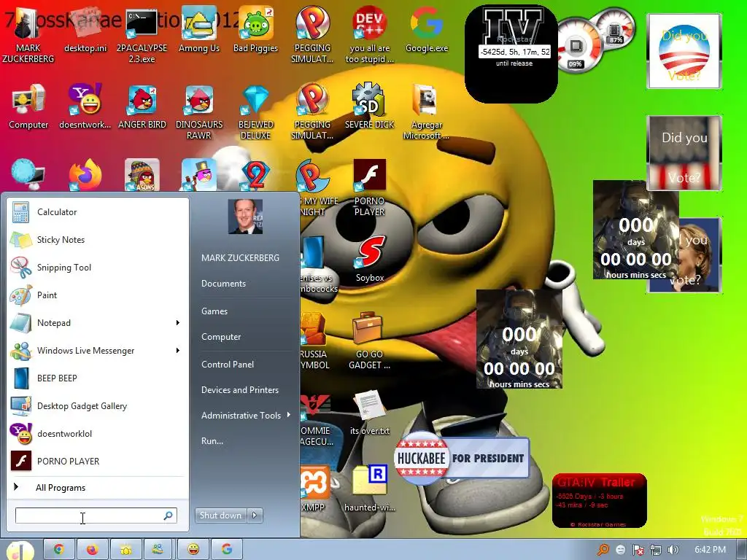Open Documents link in Start menu
Image resolution: width=747 pixels, height=560 pixels.
coord(223,284)
